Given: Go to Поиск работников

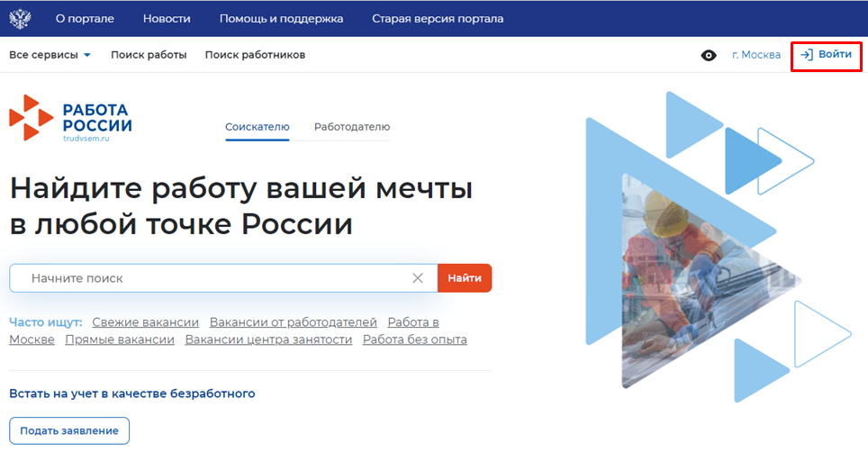Looking at the screenshot, I should coord(255,55).
